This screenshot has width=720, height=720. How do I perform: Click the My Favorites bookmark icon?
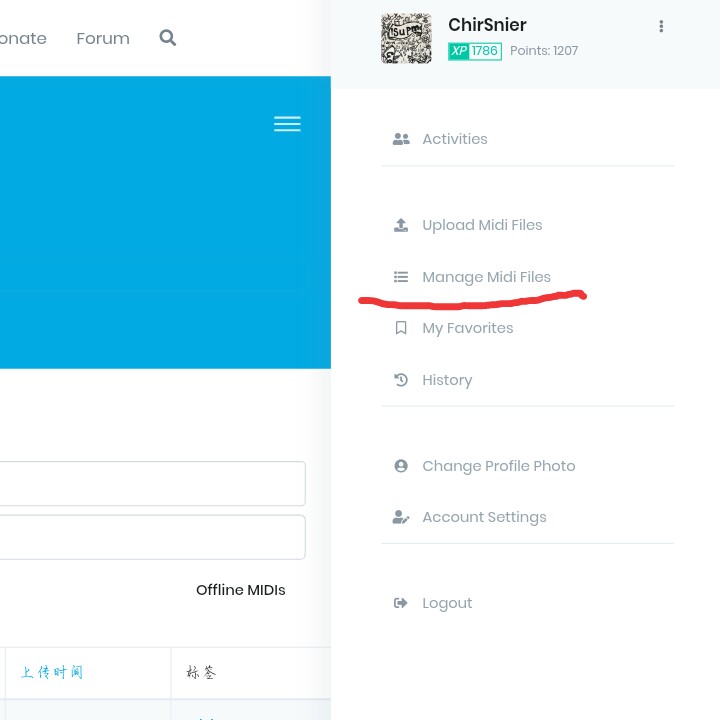pyautogui.click(x=401, y=328)
